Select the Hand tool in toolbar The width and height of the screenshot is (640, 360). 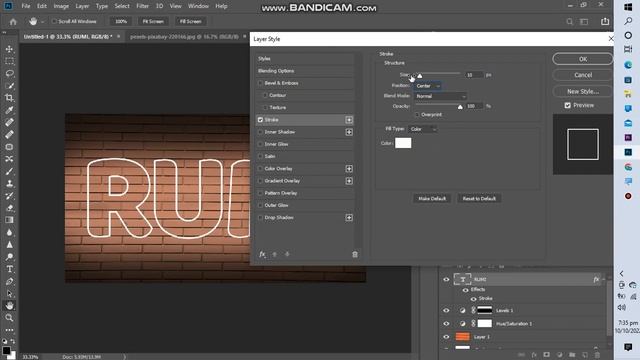click(9, 305)
